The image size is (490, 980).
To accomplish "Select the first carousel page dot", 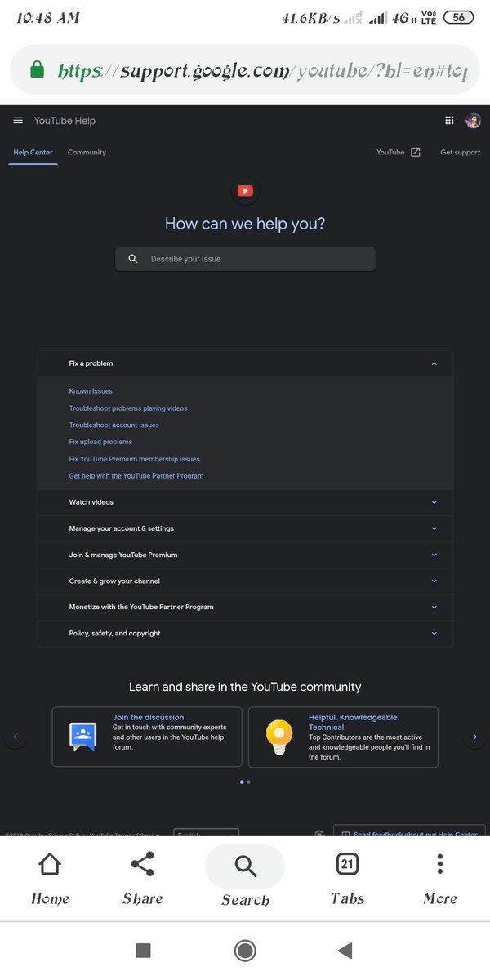I will pos(242,782).
